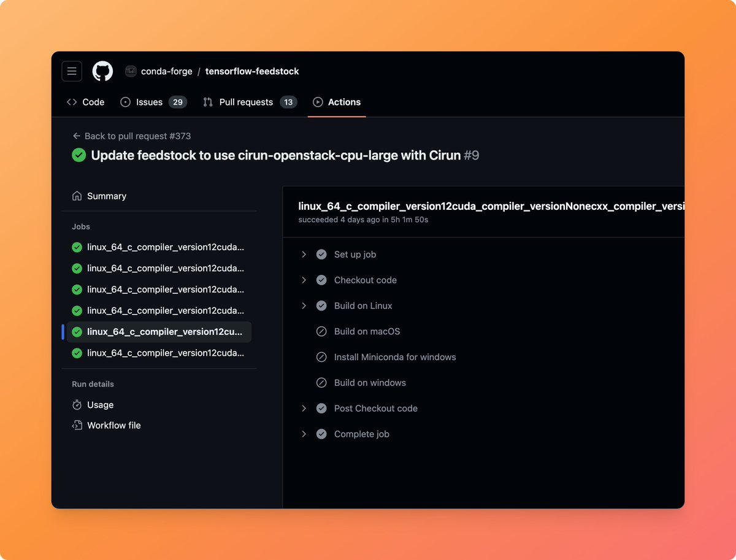
Task: Click success icon of the sixth job
Action: tap(77, 353)
